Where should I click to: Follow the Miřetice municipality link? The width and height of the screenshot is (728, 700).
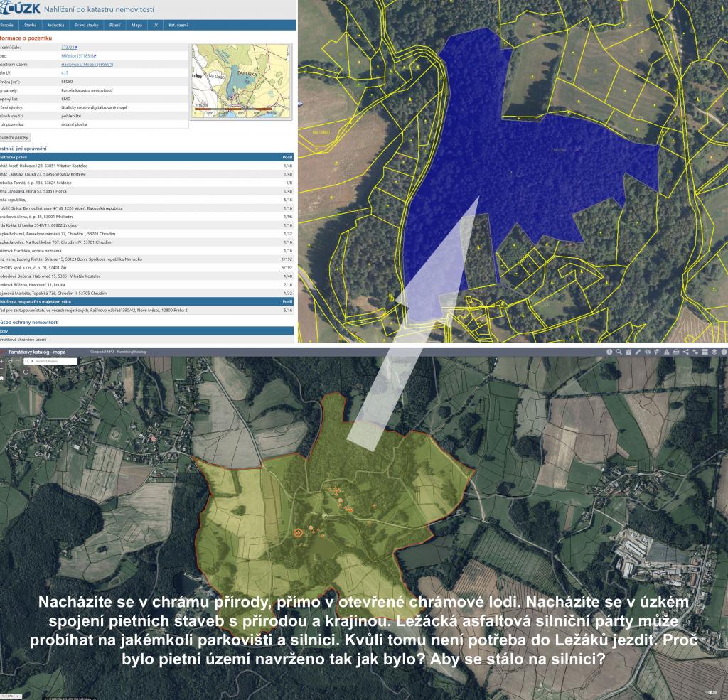(77, 55)
